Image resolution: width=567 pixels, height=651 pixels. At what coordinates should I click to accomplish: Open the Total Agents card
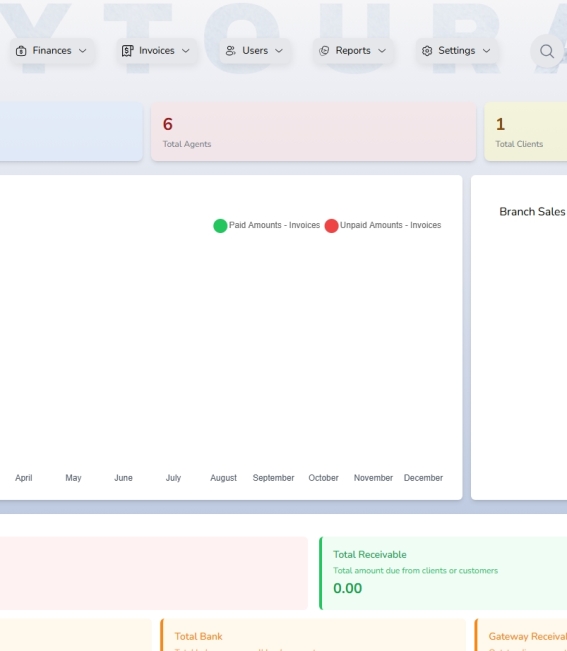click(x=313, y=132)
